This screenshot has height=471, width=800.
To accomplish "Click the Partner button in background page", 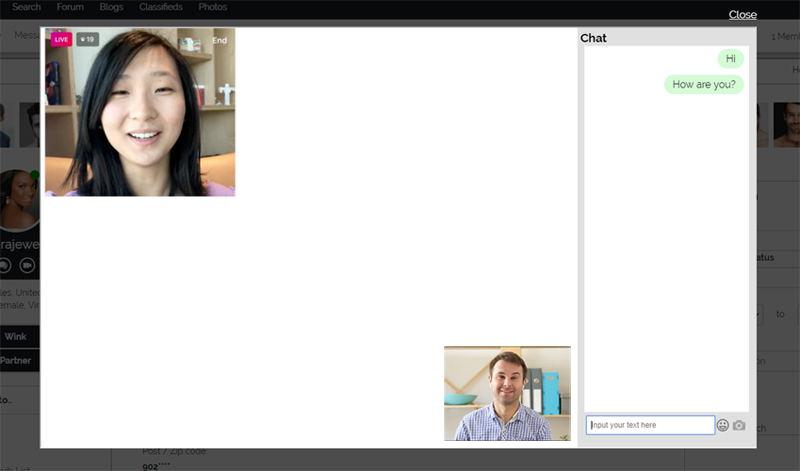I will (19, 361).
